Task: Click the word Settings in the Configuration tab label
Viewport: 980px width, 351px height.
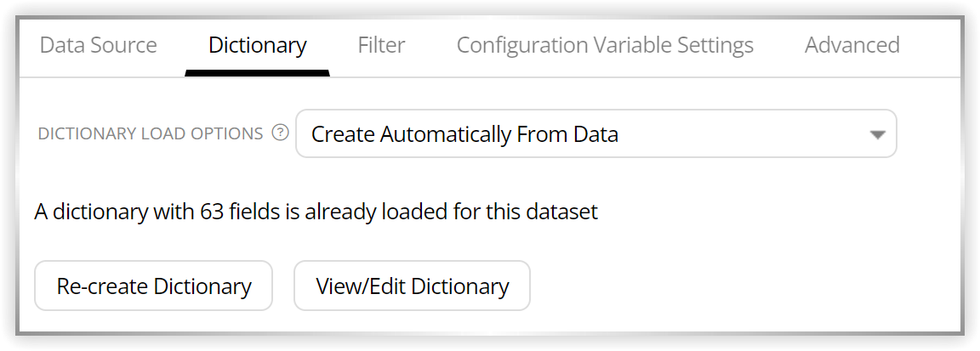Action: point(715,45)
